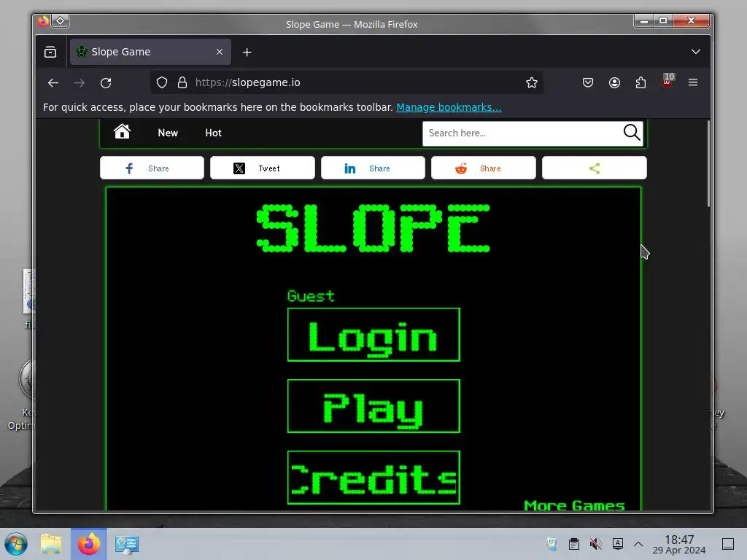
Task: Expand hidden system tray icons
Action: (x=638, y=544)
